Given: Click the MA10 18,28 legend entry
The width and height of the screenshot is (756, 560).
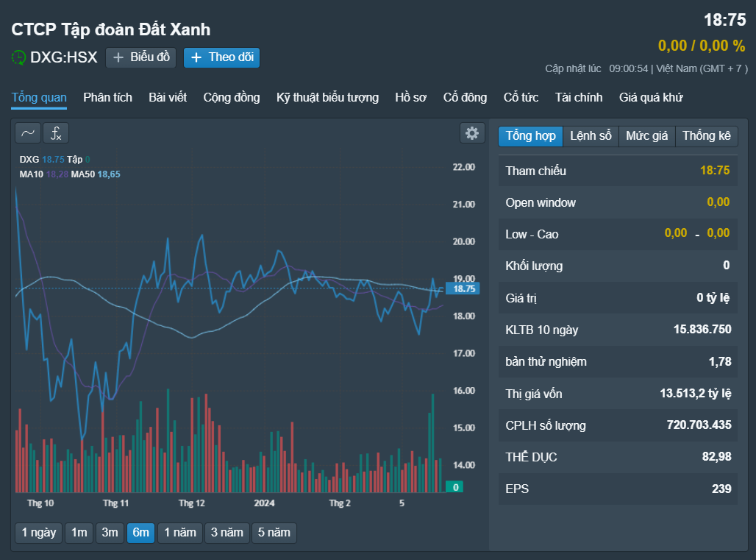Looking at the screenshot, I should coord(44,174).
